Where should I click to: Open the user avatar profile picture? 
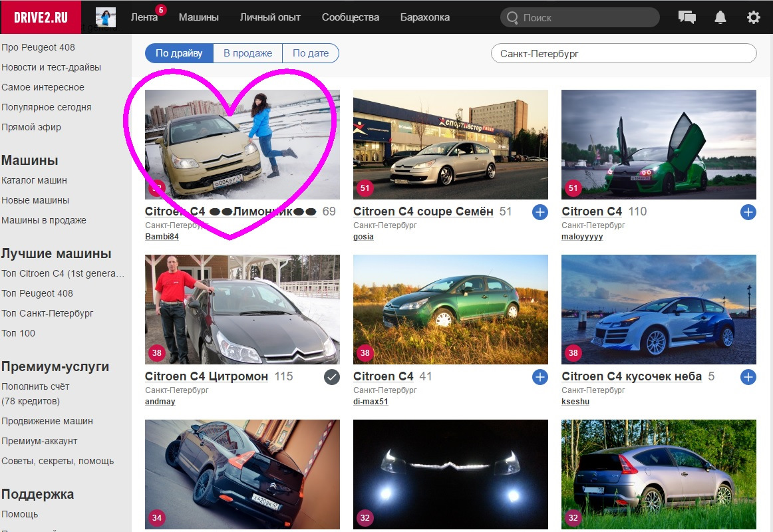click(x=106, y=17)
